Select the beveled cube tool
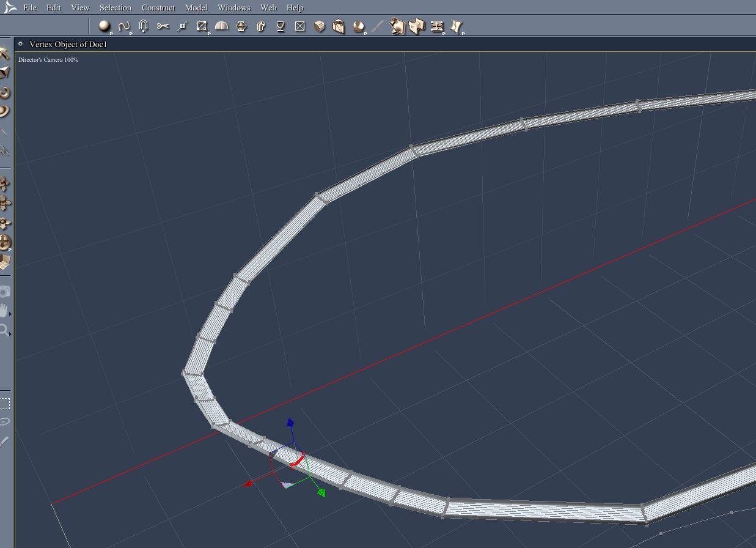This screenshot has width=756, height=548. tap(320, 26)
